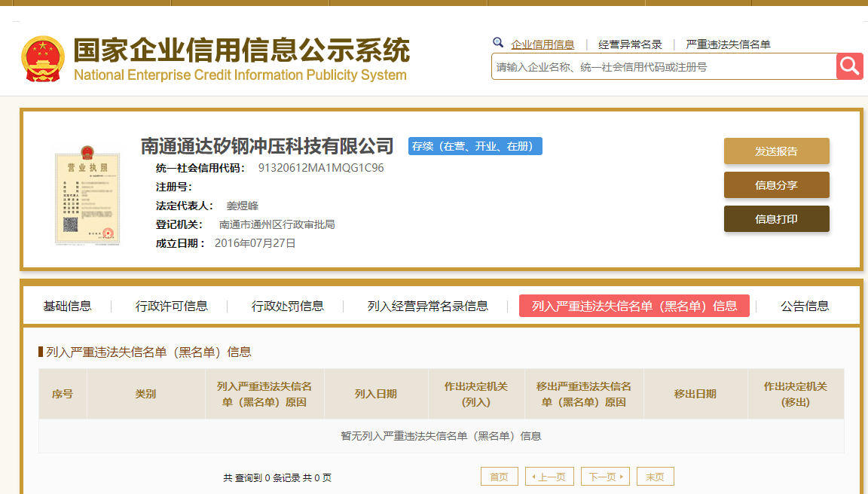Select the 列入严重违法失信名单（黑名单）信息 tab
868x494 pixels.
click(634, 306)
